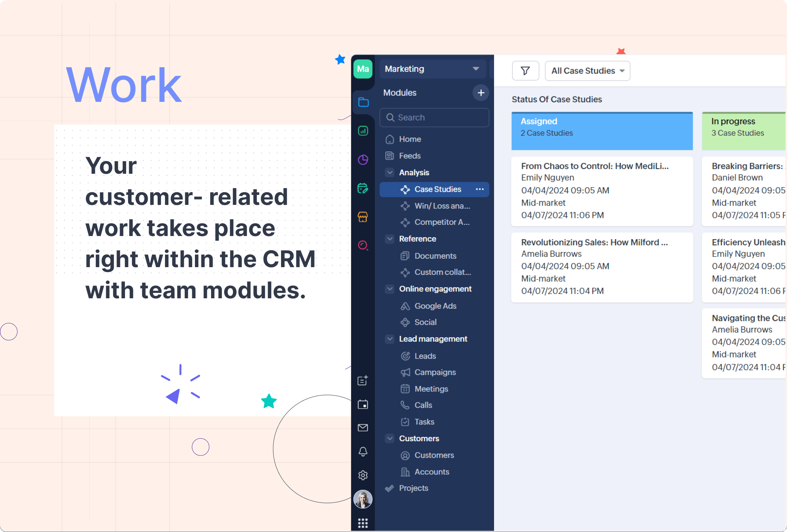Click the apps grid icon at bottom

point(363,523)
